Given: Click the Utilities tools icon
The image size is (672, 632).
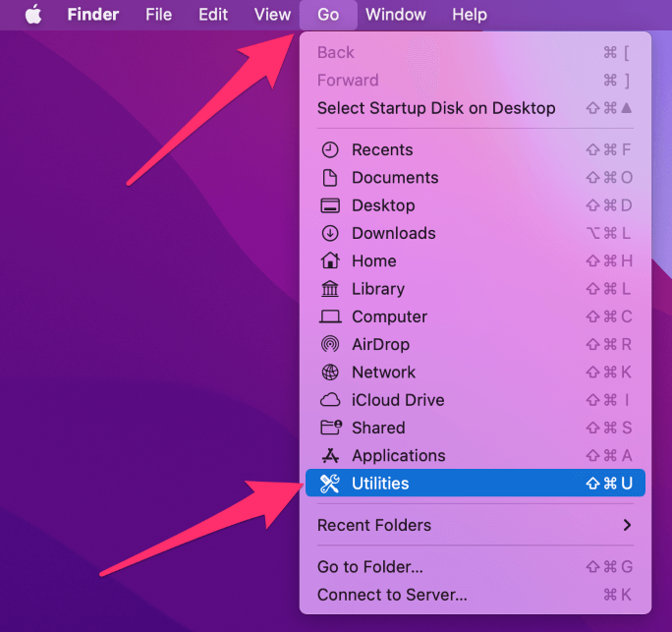Looking at the screenshot, I should (x=330, y=484).
